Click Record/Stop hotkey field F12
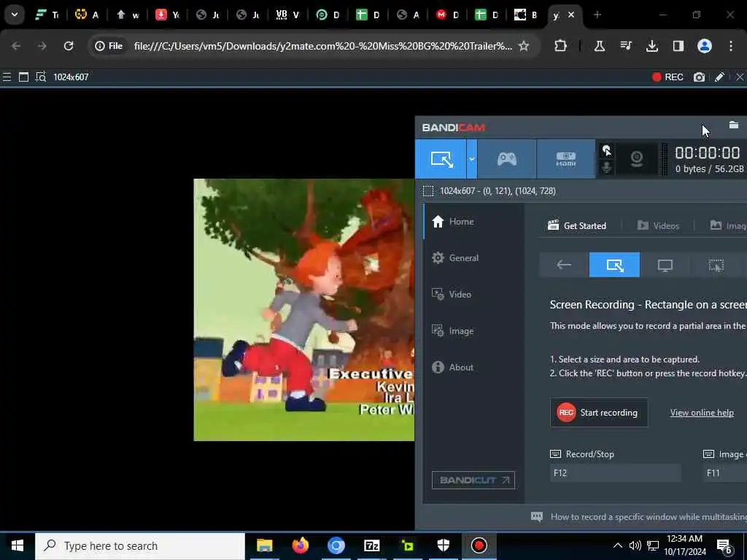Viewport: 747px width, 560px height. [x=616, y=472]
